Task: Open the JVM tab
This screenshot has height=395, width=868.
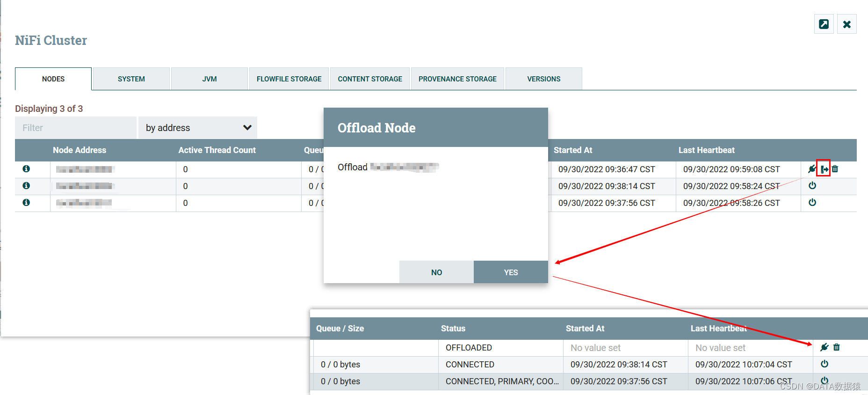Action: coord(210,79)
